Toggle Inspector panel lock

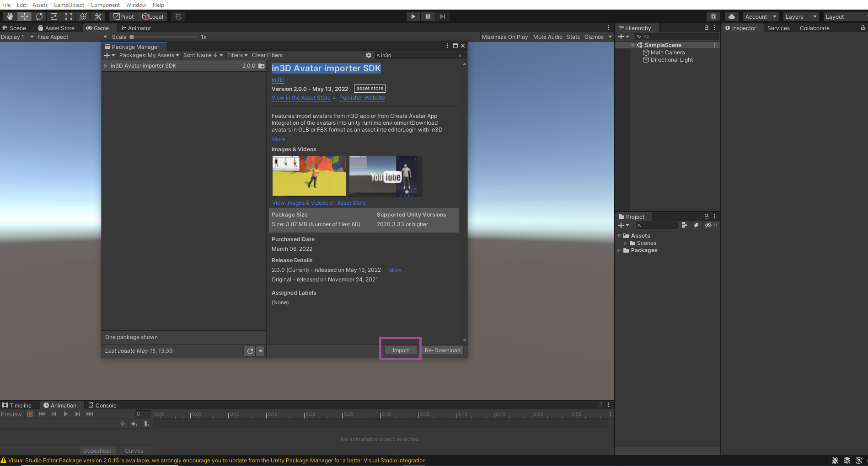pos(863,28)
